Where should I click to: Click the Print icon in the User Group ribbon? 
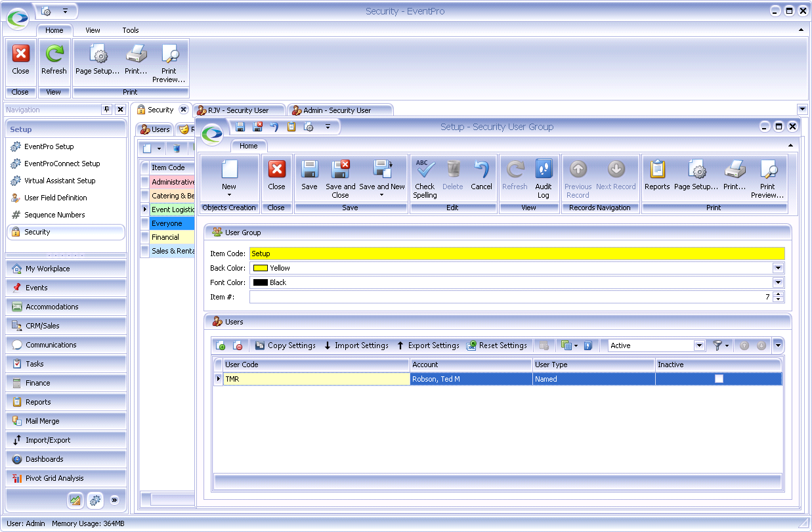[735, 169]
